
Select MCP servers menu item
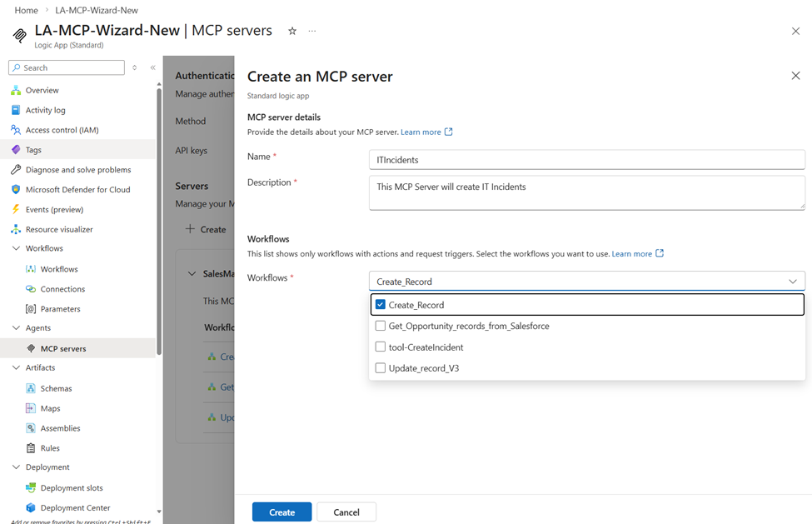(x=77, y=348)
